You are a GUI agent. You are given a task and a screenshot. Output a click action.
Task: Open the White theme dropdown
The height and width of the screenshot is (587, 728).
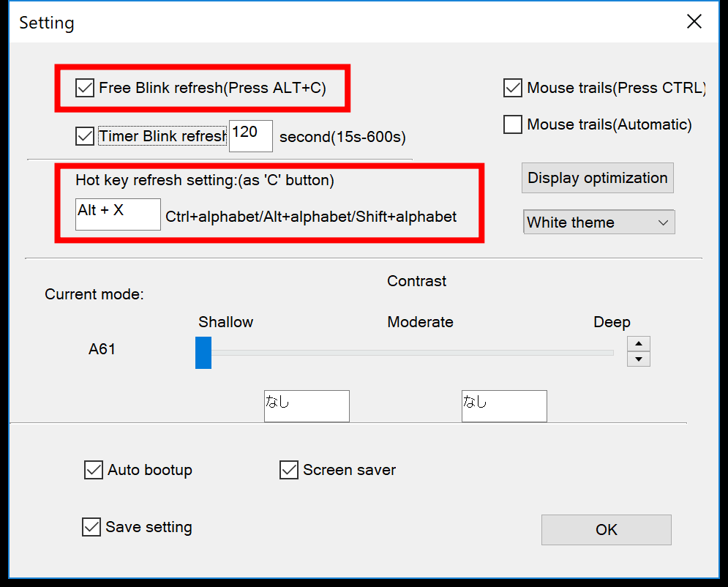tap(599, 222)
